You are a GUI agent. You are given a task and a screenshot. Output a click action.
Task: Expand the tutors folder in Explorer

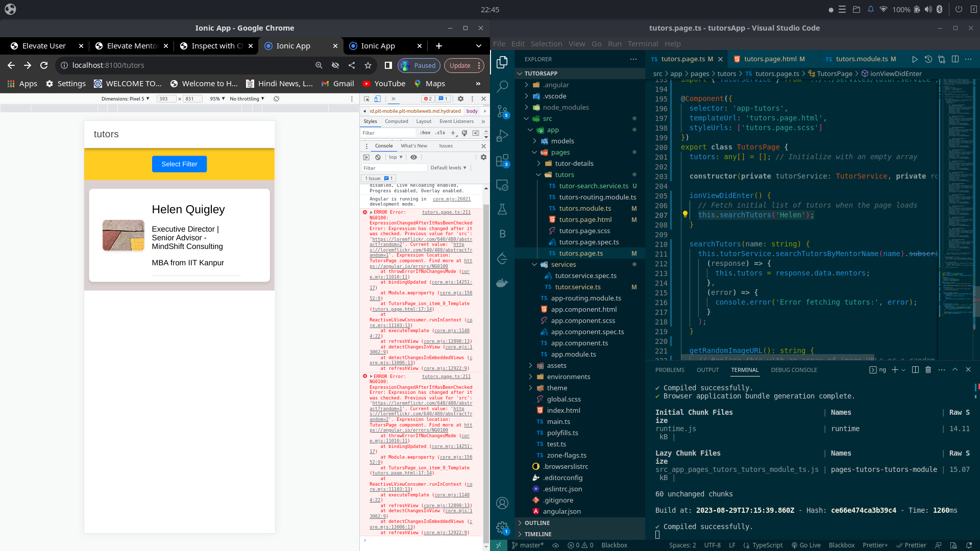tap(565, 174)
